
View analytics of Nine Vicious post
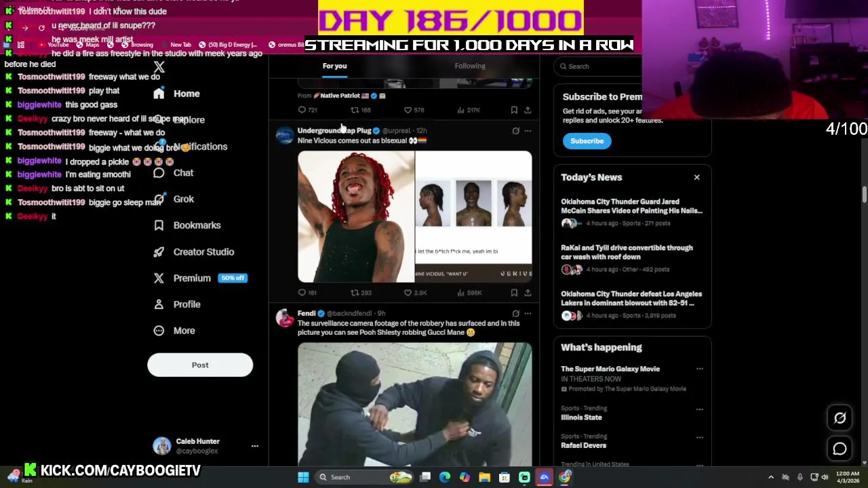pyautogui.click(x=469, y=293)
